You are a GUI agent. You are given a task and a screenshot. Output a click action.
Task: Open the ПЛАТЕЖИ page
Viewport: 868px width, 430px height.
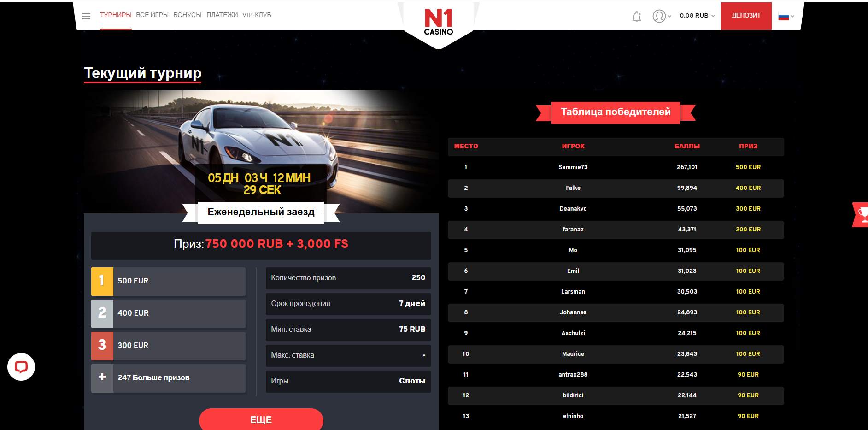222,15
